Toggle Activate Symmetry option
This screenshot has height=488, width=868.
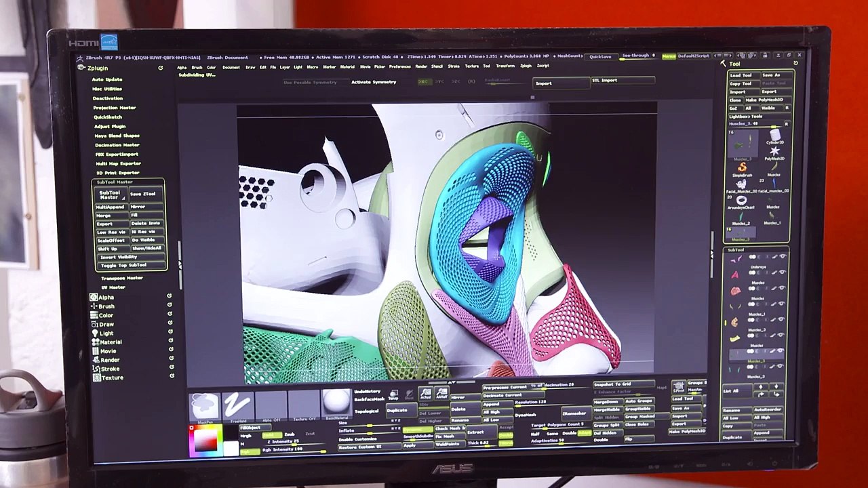(374, 82)
